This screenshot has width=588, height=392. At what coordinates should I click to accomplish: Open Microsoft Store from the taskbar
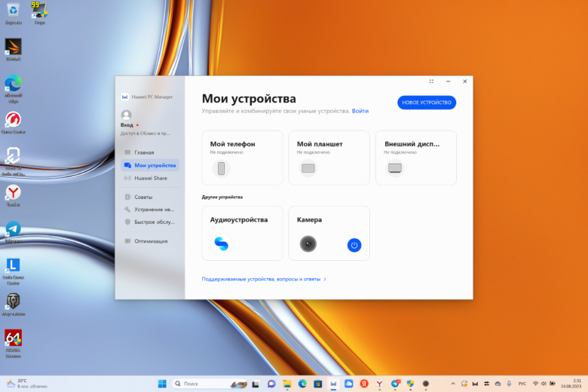[318, 384]
